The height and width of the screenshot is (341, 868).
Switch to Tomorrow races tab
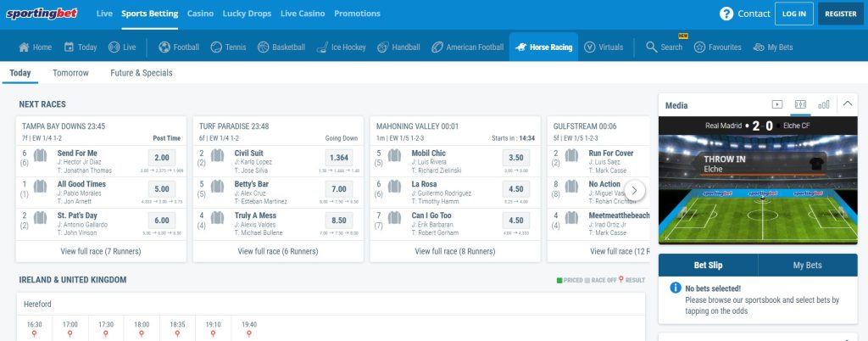pyautogui.click(x=70, y=72)
